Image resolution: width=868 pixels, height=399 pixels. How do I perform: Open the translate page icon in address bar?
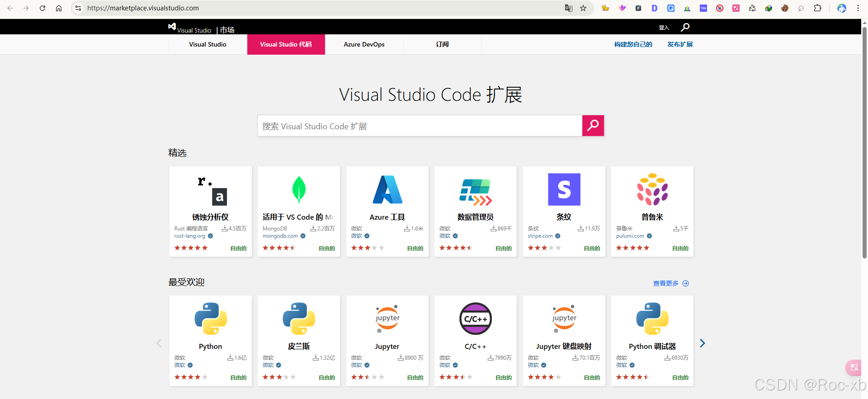(x=569, y=8)
